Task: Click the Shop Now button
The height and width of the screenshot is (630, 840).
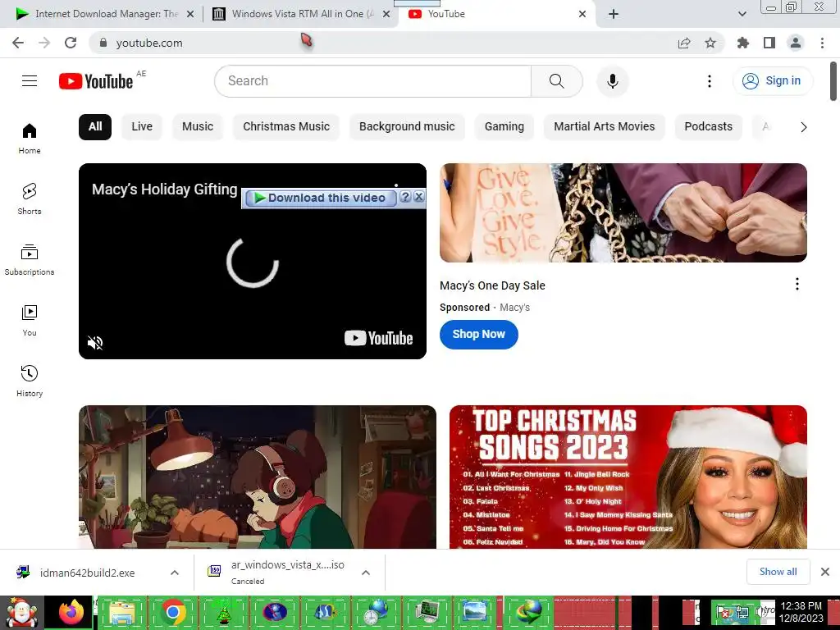Action: tap(479, 335)
